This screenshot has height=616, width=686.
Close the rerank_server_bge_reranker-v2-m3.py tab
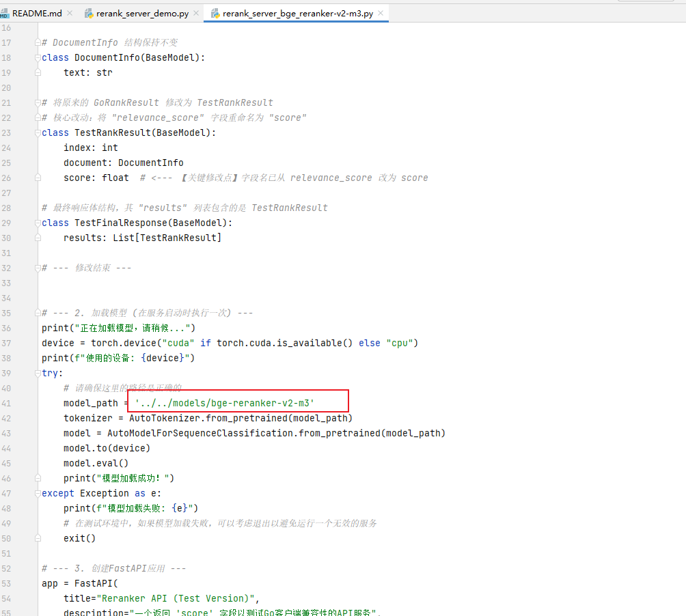coord(381,14)
